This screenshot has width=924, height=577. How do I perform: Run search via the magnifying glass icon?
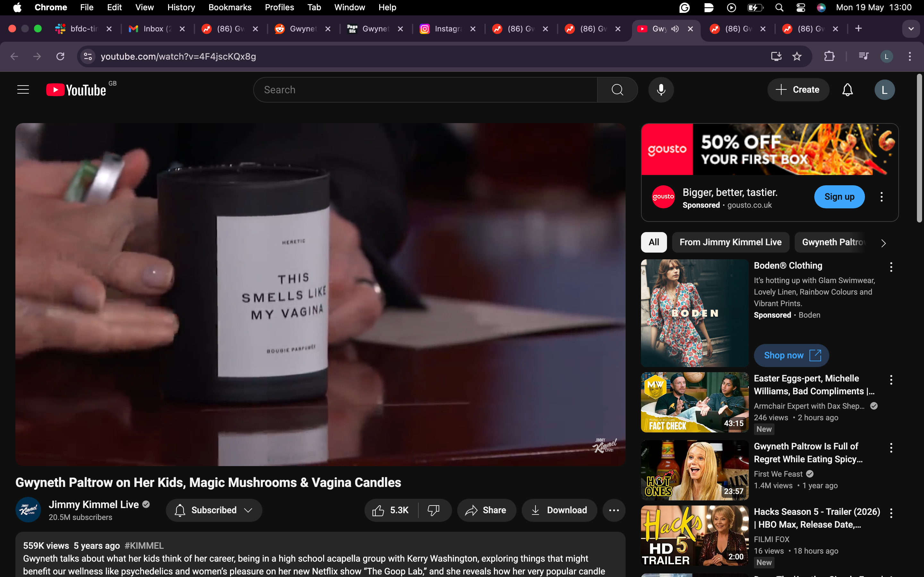(x=617, y=90)
